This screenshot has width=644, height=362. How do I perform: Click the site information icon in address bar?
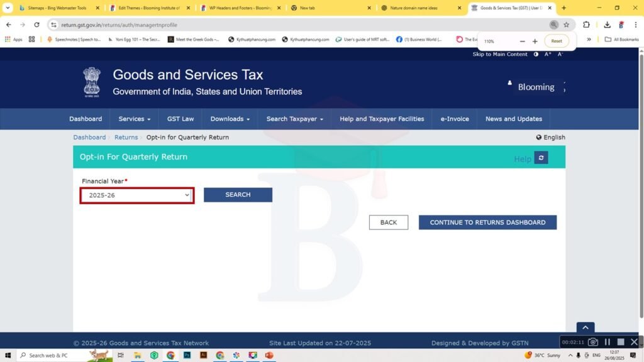[x=53, y=25]
